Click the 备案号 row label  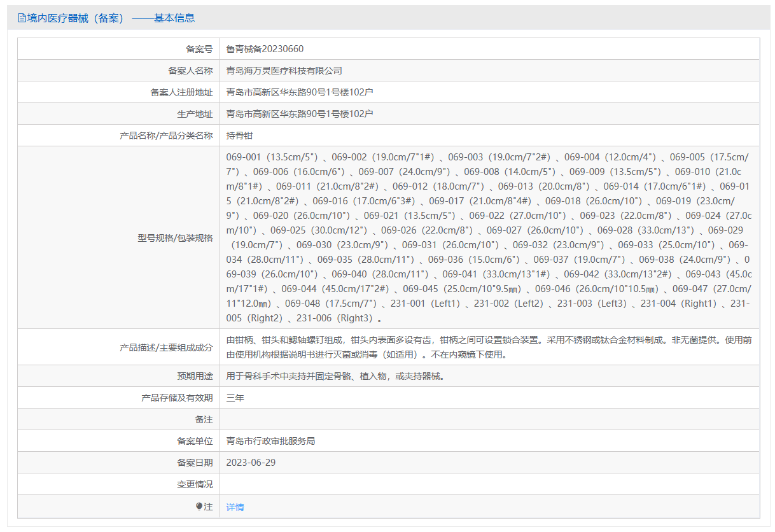point(199,49)
